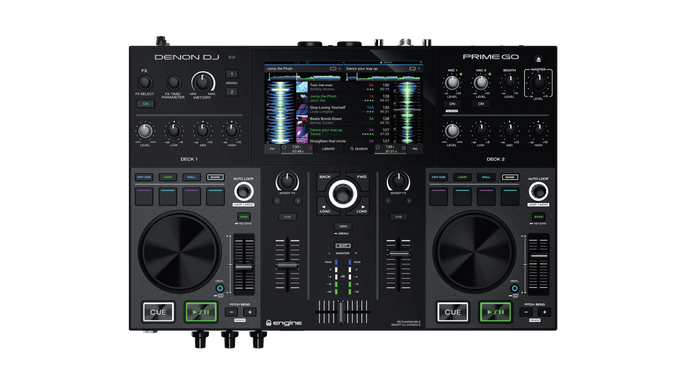Viewport: 686px width, 385px height.
Task: Hit the large CUE button on Deck 1
Action: 158,312
